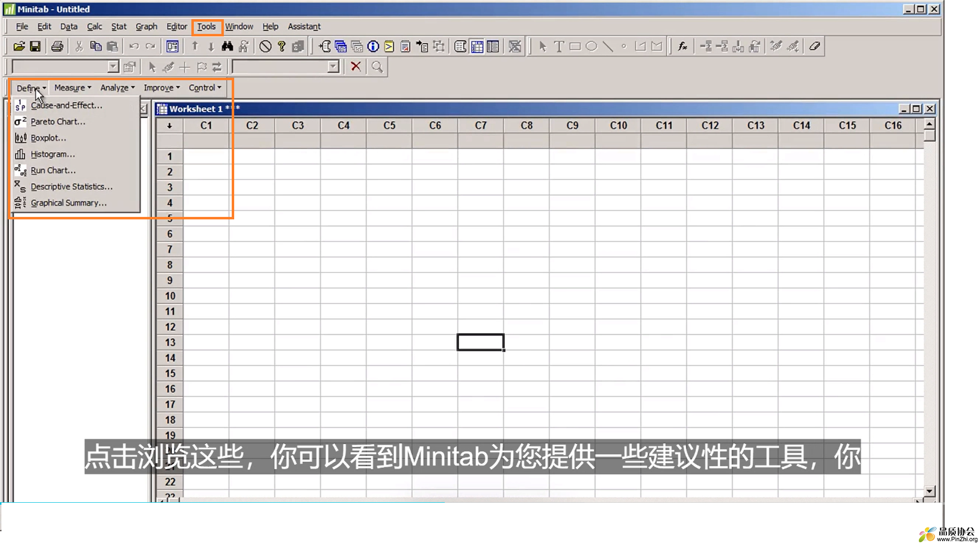980x545 pixels.
Task: Click the current data window grid icon
Action: 477,46
